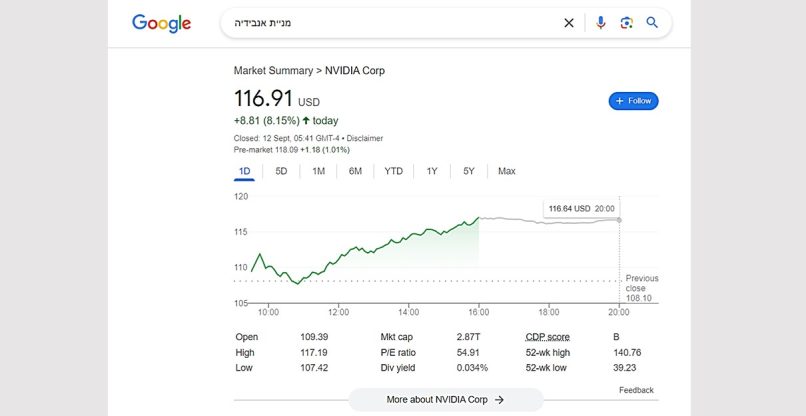Start voice search with microphone icon
The height and width of the screenshot is (416, 806).
600,23
